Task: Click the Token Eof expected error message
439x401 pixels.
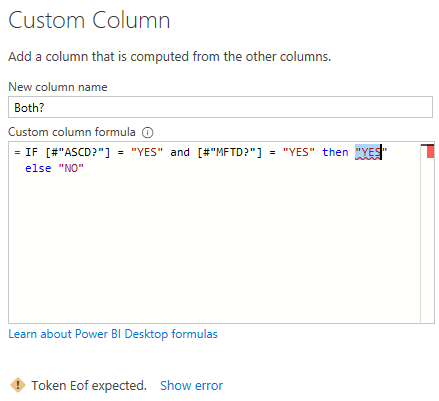Action: [x=89, y=385]
